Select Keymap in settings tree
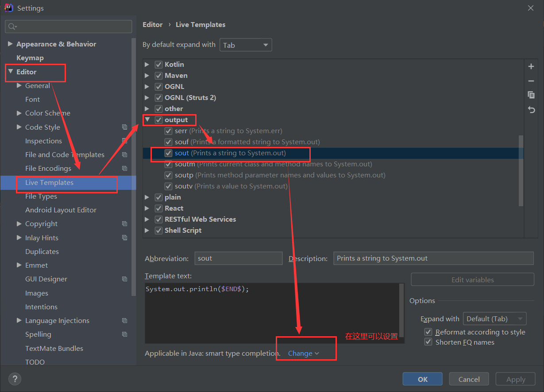The image size is (544, 392). coord(30,58)
